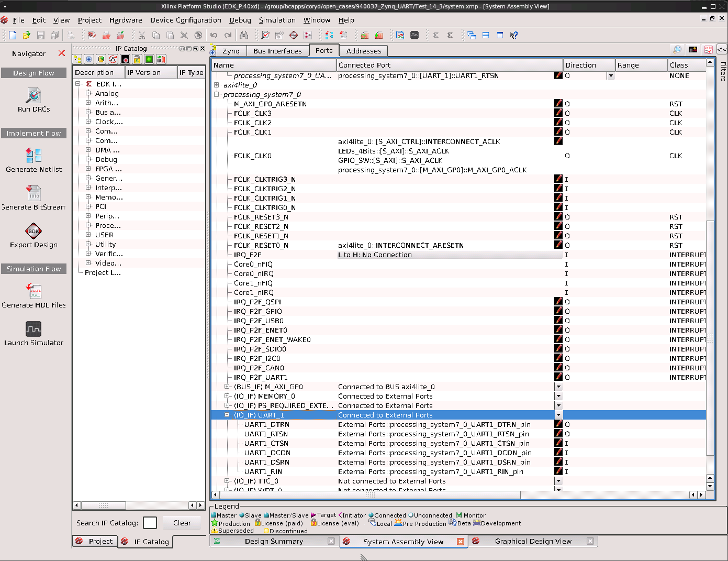Click the Cut scissors icon on the toolbar
This screenshot has width=728, height=561.
141,35
